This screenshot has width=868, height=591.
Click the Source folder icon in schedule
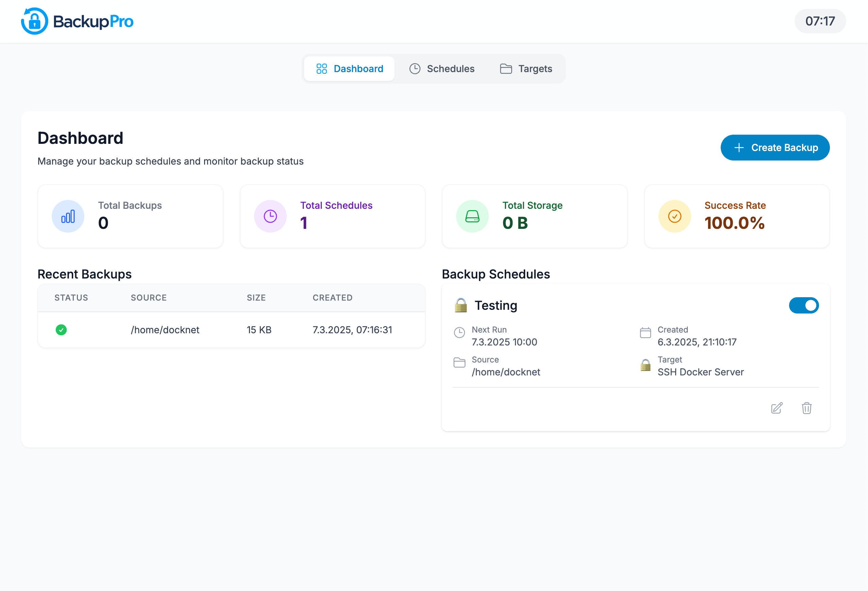pos(459,362)
